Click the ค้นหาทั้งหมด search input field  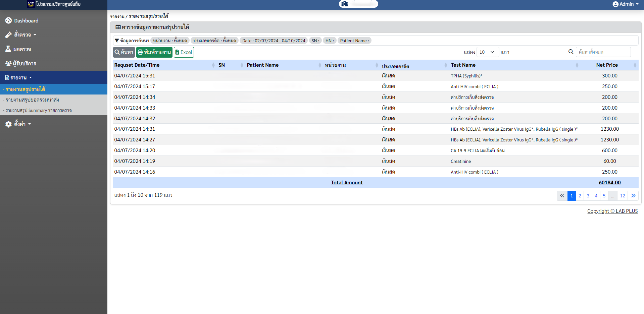(x=603, y=52)
